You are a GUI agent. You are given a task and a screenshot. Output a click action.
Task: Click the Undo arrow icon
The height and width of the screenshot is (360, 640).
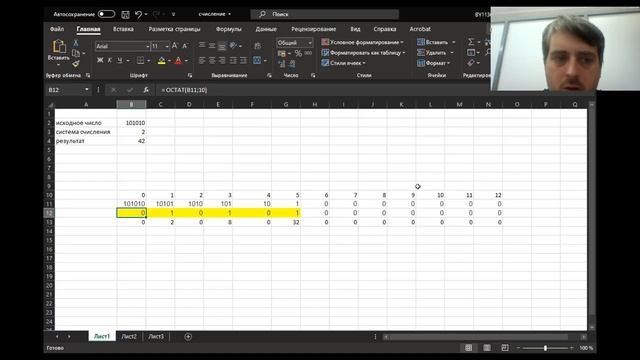138,14
